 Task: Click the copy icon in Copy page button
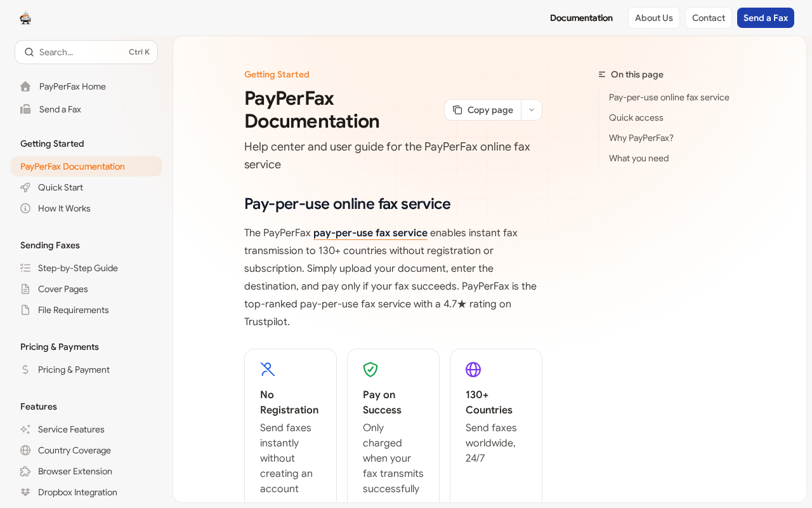click(x=457, y=110)
